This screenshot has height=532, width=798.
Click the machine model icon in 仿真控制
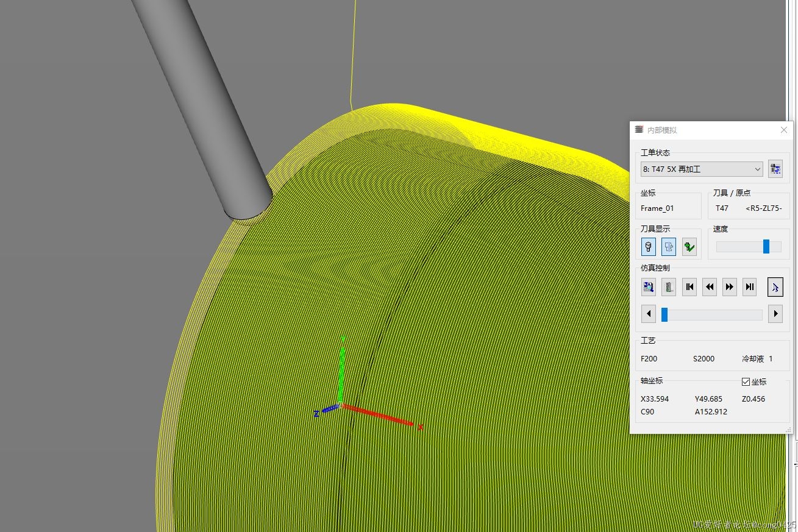tap(669, 286)
